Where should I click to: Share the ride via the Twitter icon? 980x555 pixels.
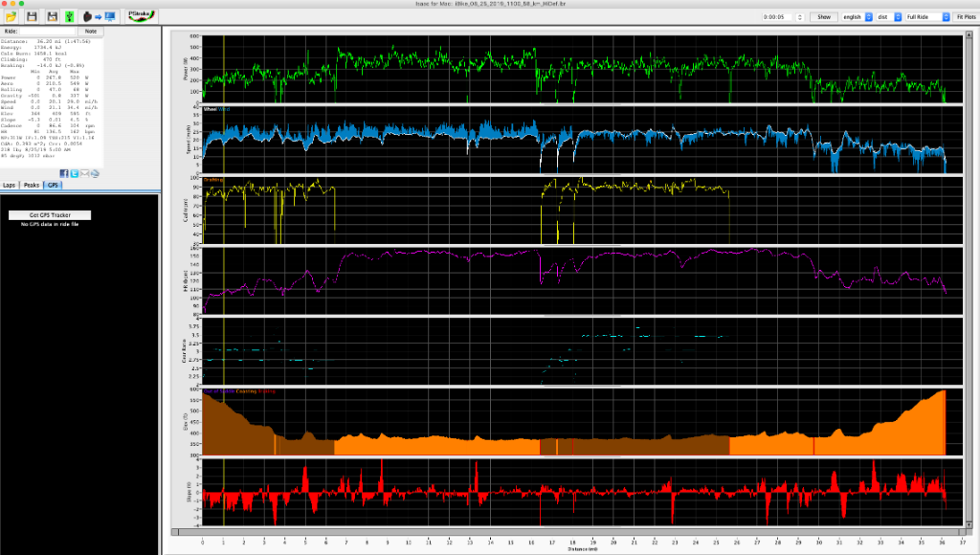click(75, 173)
